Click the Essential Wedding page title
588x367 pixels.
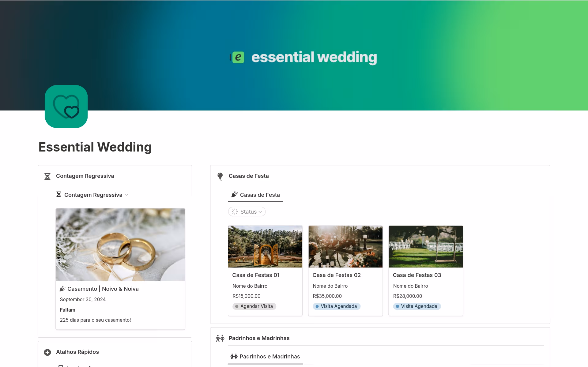[95, 147]
